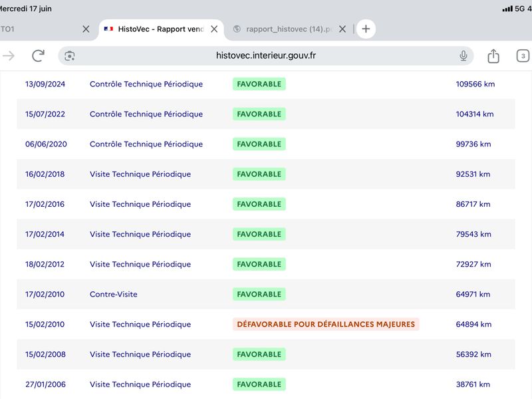This screenshot has height=399, width=532.
Task: Click the 99736 km mileage value
Action: point(473,144)
